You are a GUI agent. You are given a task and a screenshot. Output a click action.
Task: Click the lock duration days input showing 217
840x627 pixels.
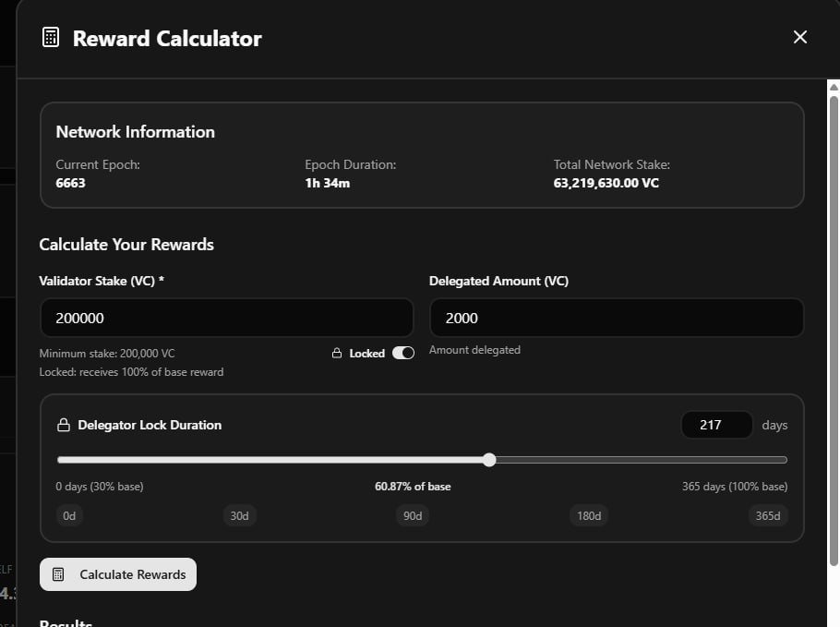(x=717, y=425)
